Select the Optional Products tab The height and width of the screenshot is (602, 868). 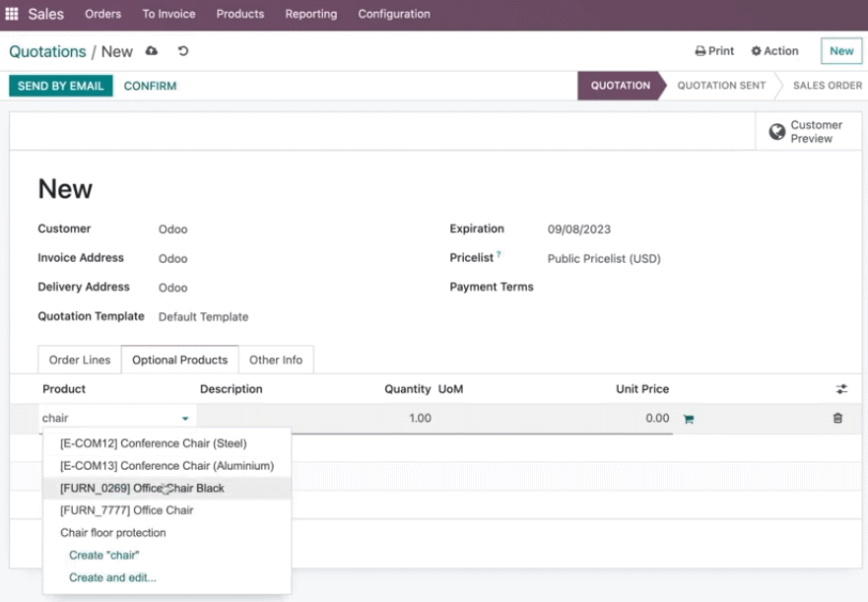(x=180, y=360)
